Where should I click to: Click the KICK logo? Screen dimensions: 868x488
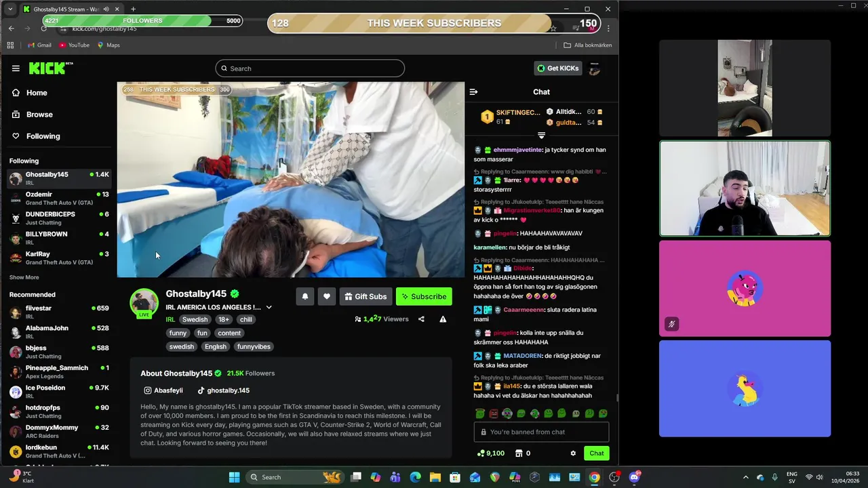50,68
